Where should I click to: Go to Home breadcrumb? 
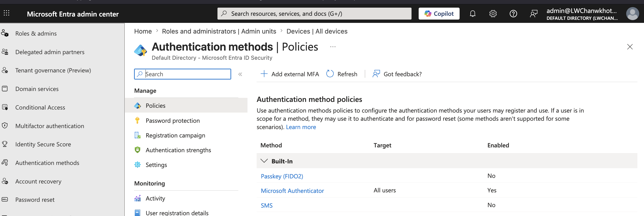pyautogui.click(x=143, y=31)
